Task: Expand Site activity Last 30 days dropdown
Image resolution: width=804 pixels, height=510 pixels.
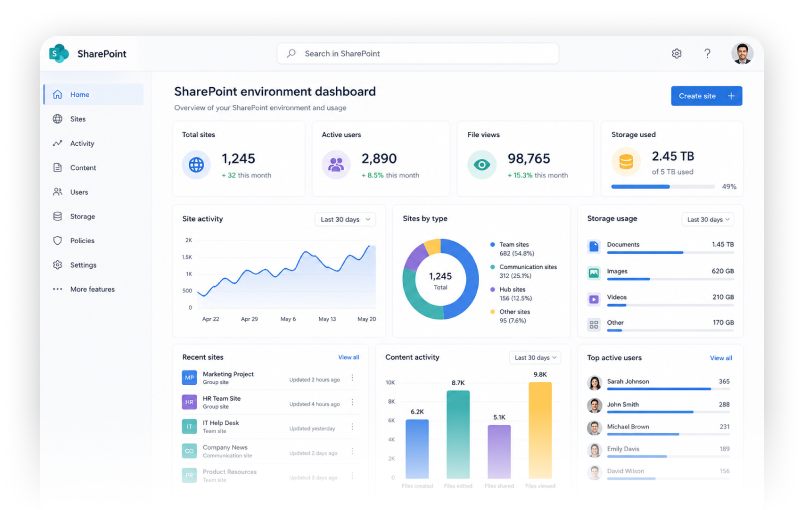Action: click(345, 219)
